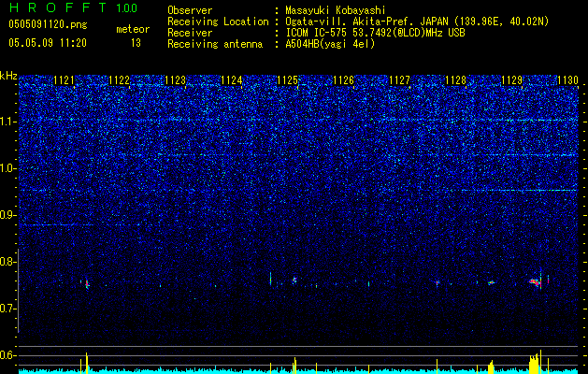Click the 1.0 kHz frequency axis label

pos(7,168)
